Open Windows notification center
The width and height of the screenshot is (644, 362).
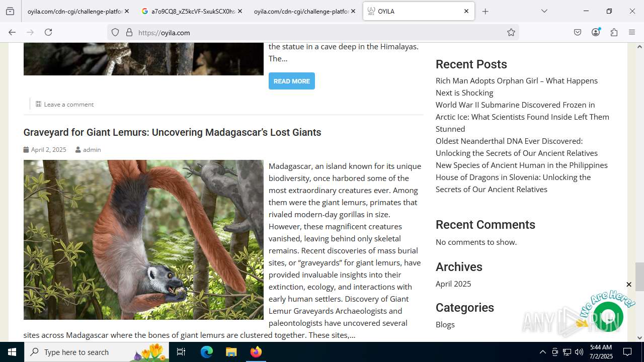click(627, 352)
